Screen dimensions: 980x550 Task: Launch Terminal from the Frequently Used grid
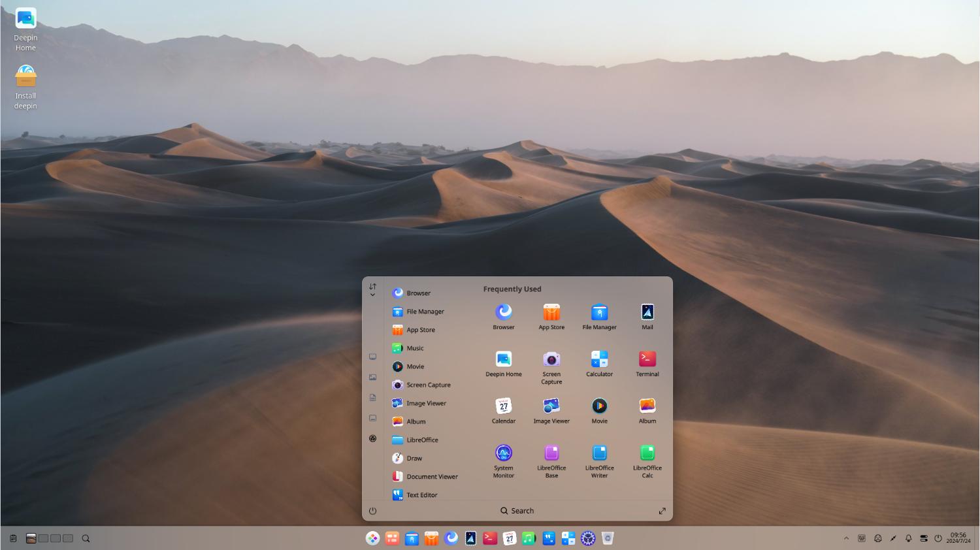tap(647, 364)
